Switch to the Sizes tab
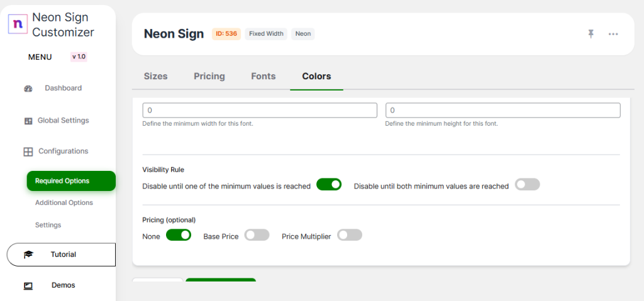 (x=156, y=76)
